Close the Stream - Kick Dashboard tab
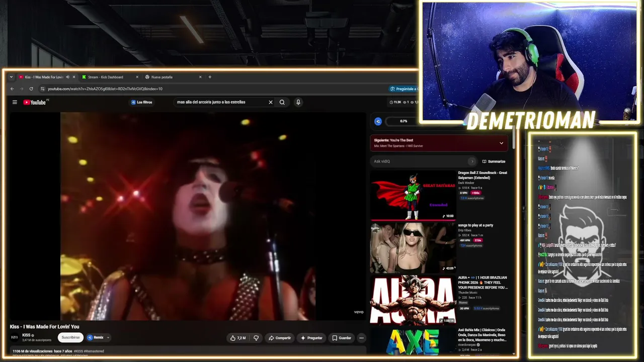 [x=137, y=77]
